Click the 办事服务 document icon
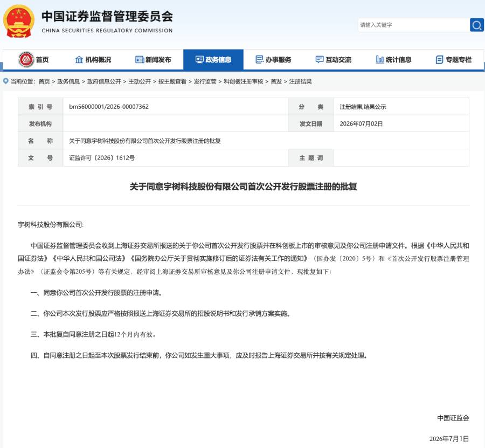The image size is (485, 448). (x=260, y=59)
